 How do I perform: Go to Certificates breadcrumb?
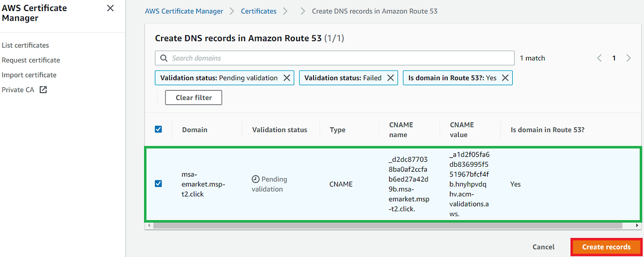[259, 11]
